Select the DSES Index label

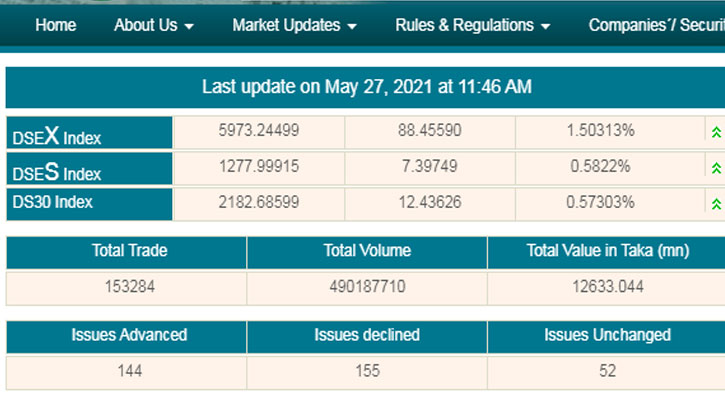pos(58,170)
